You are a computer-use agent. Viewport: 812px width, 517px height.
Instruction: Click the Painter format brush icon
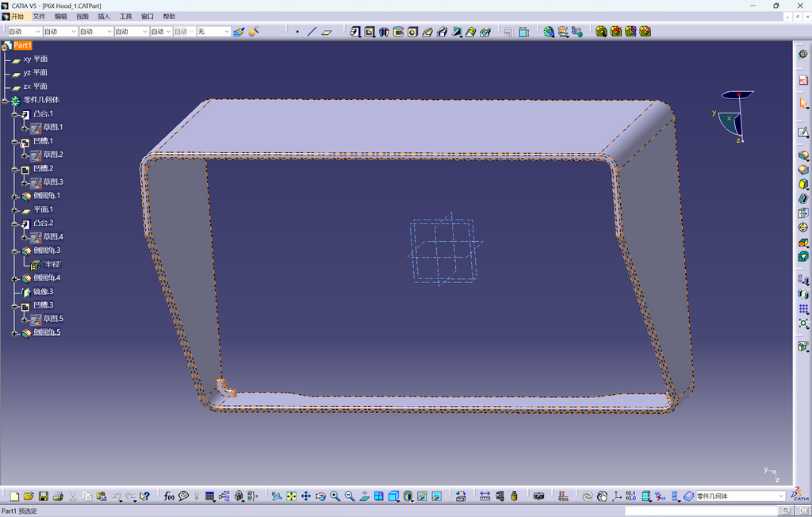click(x=239, y=32)
